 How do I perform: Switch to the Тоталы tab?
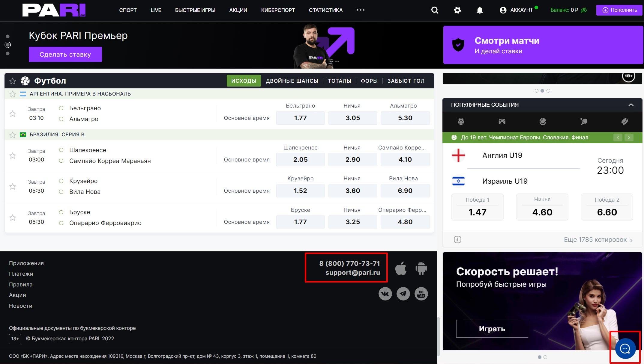tap(339, 81)
